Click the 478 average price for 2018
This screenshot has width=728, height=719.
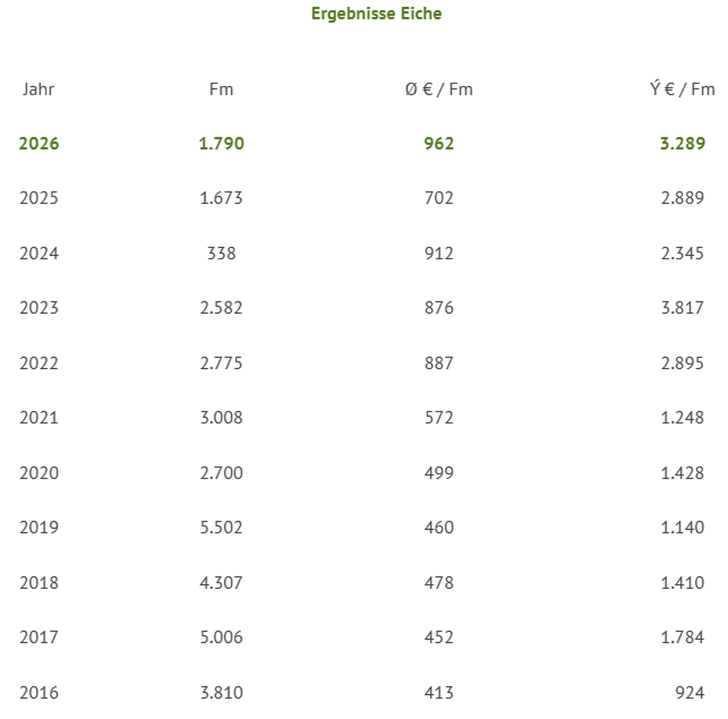(x=439, y=582)
